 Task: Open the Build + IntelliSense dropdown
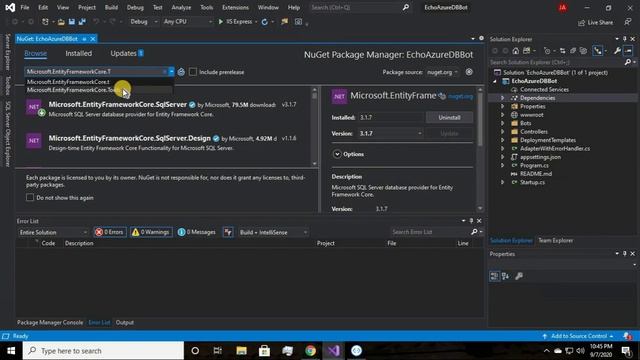(273, 232)
